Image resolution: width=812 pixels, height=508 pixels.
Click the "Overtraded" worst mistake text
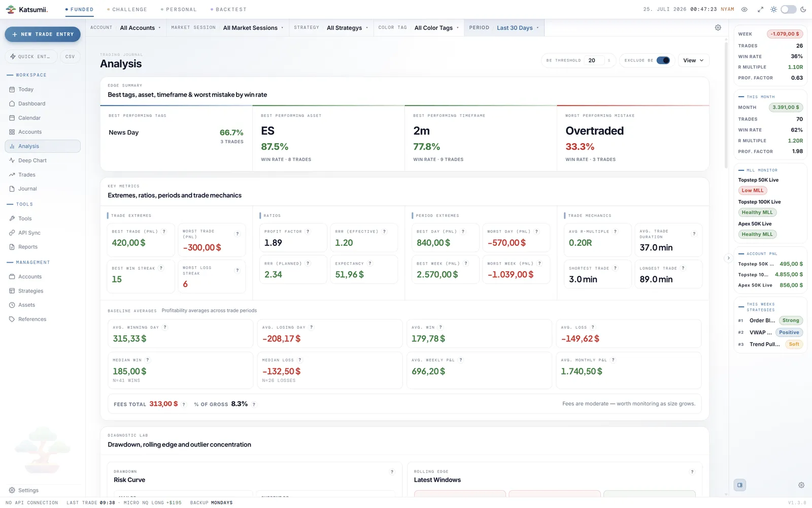pyautogui.click(x=595, y=131)
